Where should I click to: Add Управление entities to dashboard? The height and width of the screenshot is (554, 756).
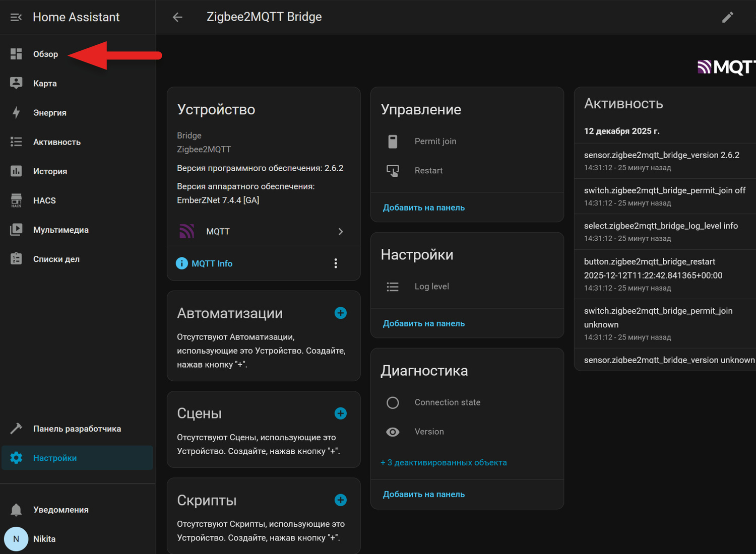(424, 207)
